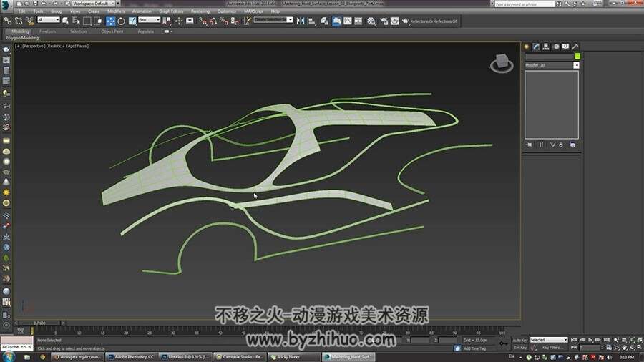Image resolution: width=644 pixels, height=362 pixels.
Task: Toggle the Angle Snap button
Action: tap(213, 21)
